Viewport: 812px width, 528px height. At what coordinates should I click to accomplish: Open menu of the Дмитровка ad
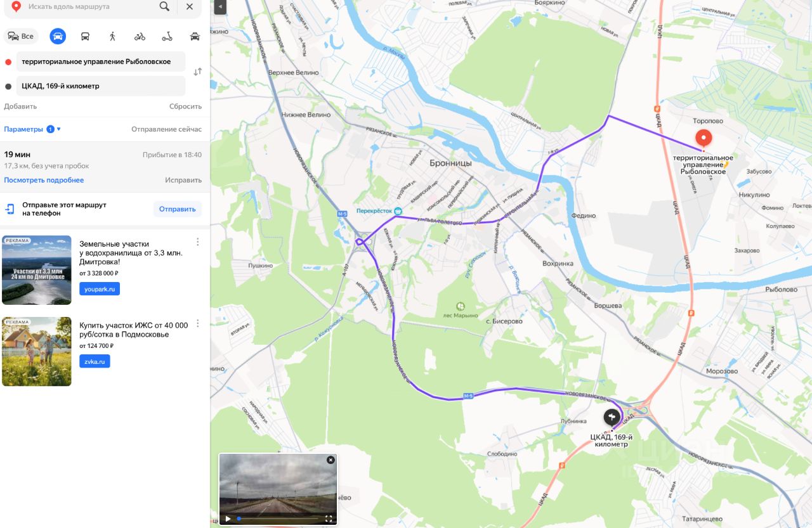click(x=197, y=242)
